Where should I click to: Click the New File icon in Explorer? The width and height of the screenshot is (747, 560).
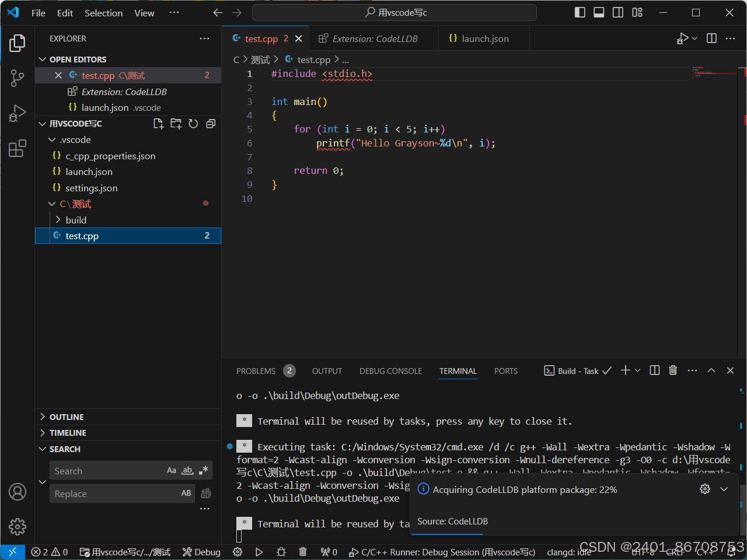158,123
